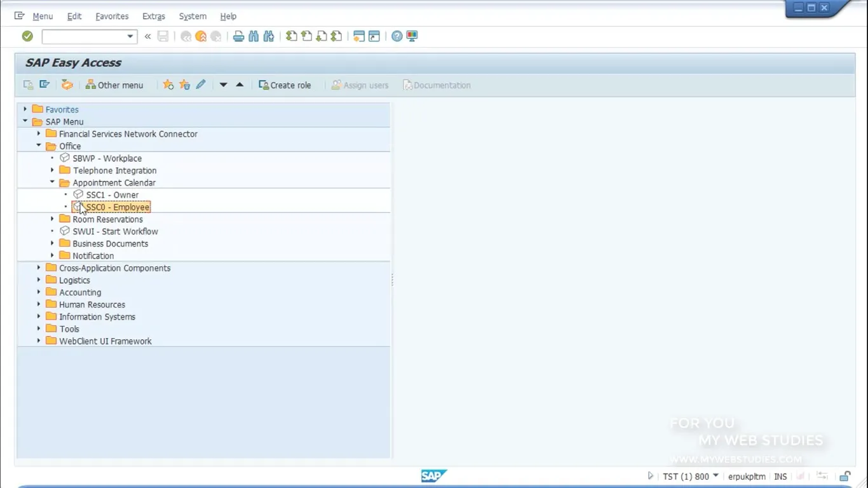Open the Edit menu
This screenshot has height=488, width=868.
(74, 17)
